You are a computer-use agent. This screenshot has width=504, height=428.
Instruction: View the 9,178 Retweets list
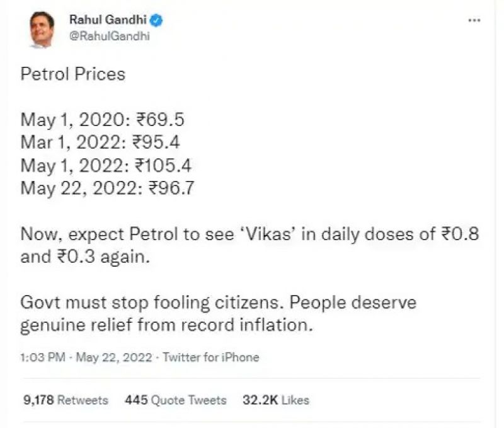click(x=65, y=400)
